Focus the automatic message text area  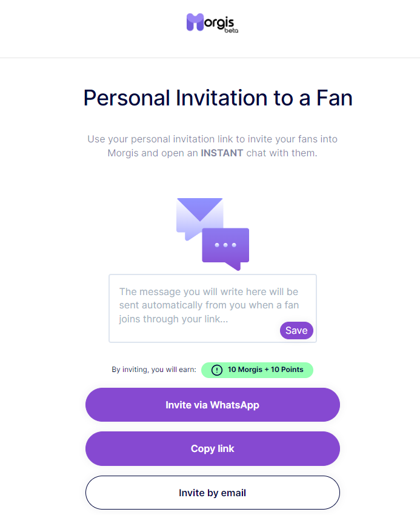[x=213, y=308]
